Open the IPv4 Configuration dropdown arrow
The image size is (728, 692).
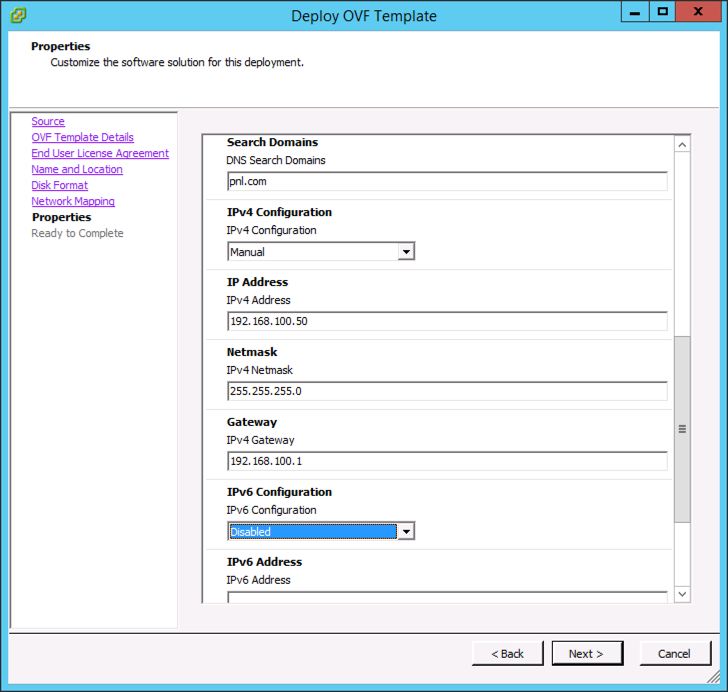coord(406,251)
